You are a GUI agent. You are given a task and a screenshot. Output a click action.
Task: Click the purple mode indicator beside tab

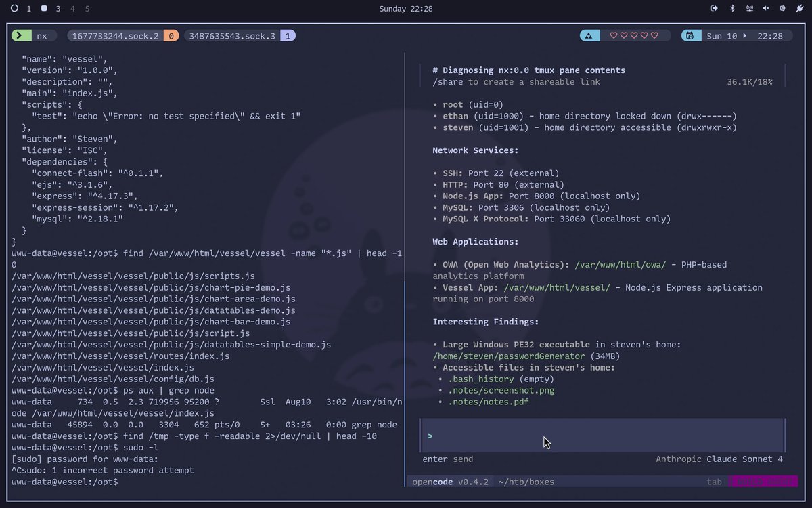click(762, 482)
